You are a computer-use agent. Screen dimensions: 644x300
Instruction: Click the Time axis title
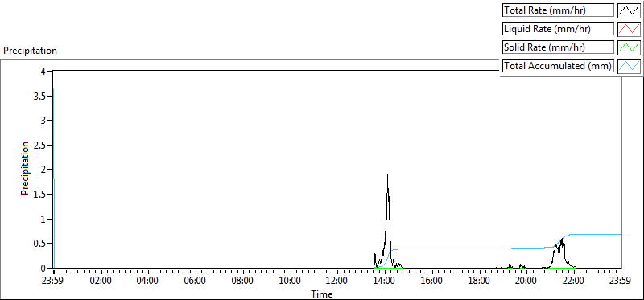(321, 294)
